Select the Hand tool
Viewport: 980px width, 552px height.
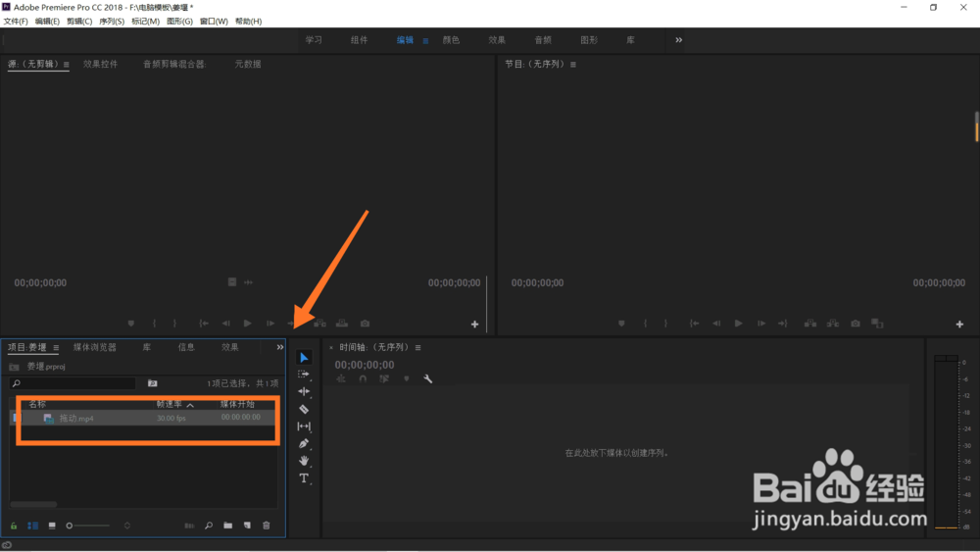coord(304,461)
